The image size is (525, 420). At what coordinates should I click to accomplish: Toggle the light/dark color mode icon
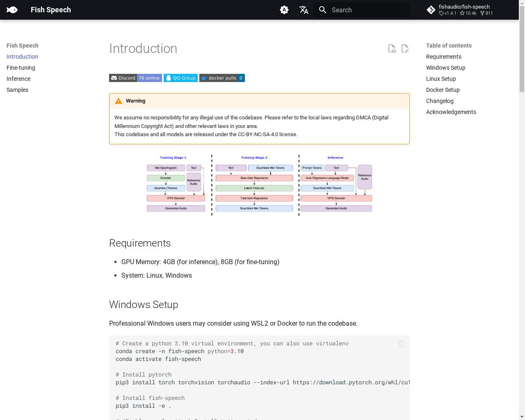coord(284,10)
